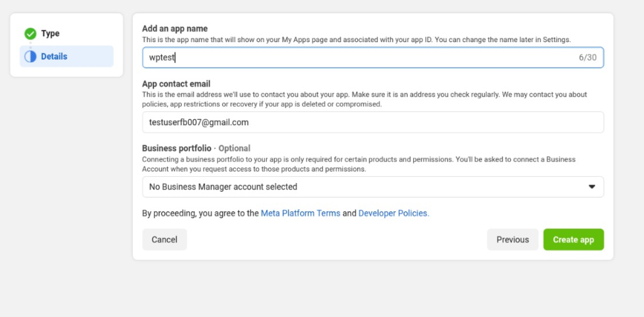Click the green Create app button
The height and width of the screenshot is (317, 644).
[574, 240]
